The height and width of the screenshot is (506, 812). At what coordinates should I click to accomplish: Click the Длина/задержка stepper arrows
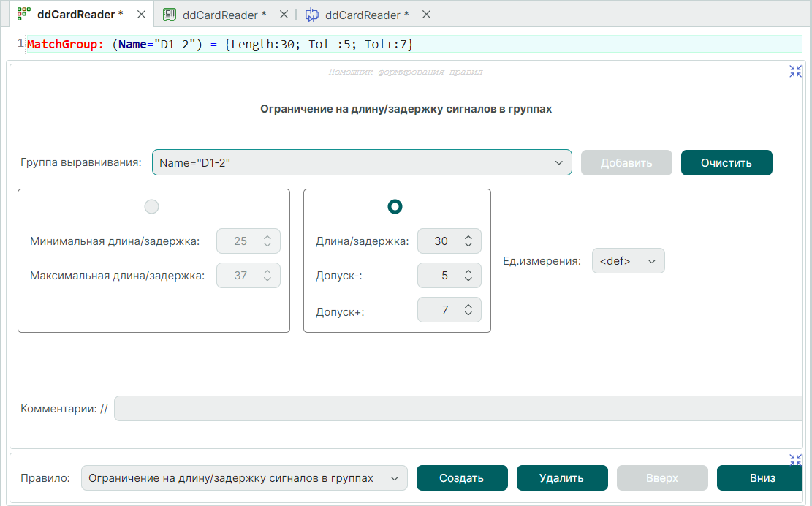tap(468, 241)
